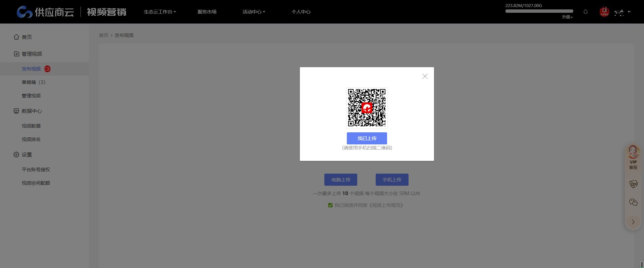Image resolution: width=644 pixels, height=268 pixels.
Task: Collapse the floating side panel arrow
Action: (x=633, y=222)
